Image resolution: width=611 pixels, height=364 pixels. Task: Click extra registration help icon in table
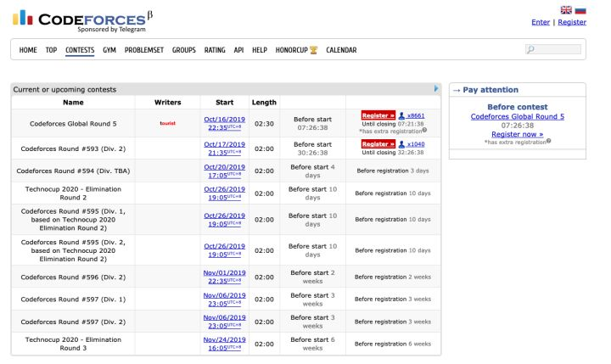point(425,130)
